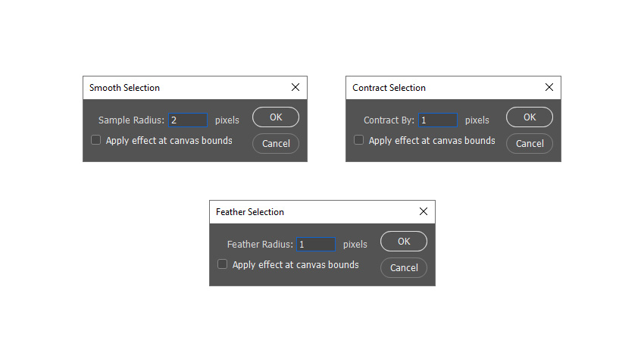
Task: Focus the Contract By value field
Action: pos(438,120)
